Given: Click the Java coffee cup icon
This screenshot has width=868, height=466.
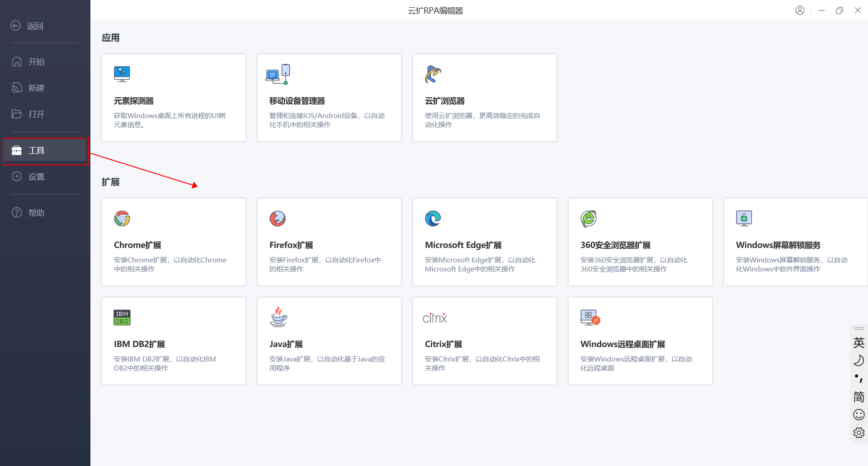Looking at the screenshot, I should (x=278, y=317).
